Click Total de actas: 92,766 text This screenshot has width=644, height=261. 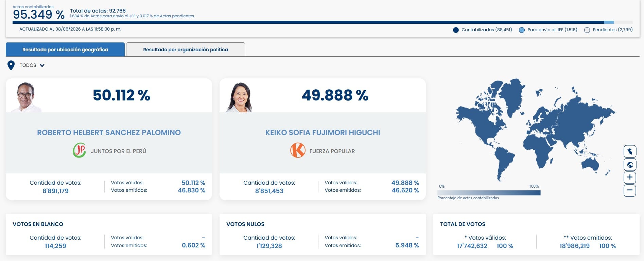pos(98,11)
